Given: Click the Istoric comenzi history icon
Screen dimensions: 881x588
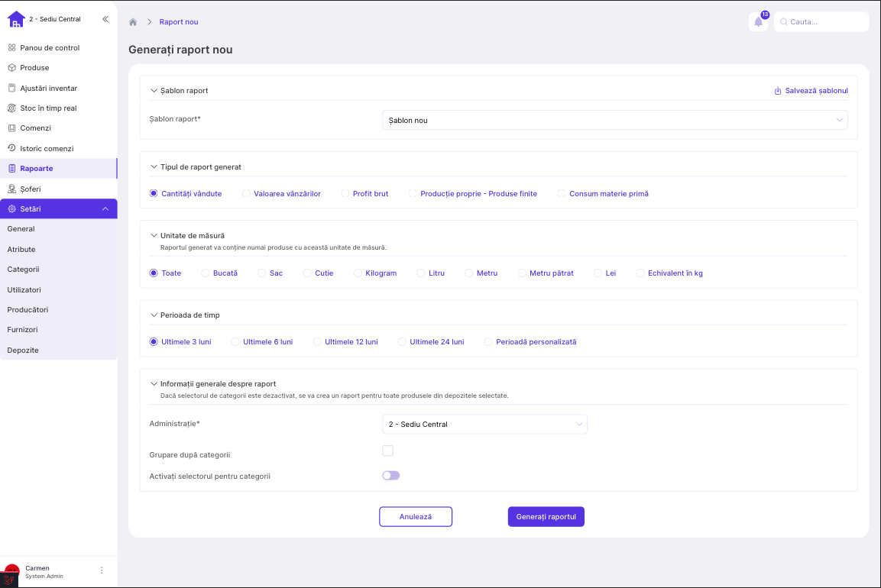Looking at the screenshot, I should (12, 148).
